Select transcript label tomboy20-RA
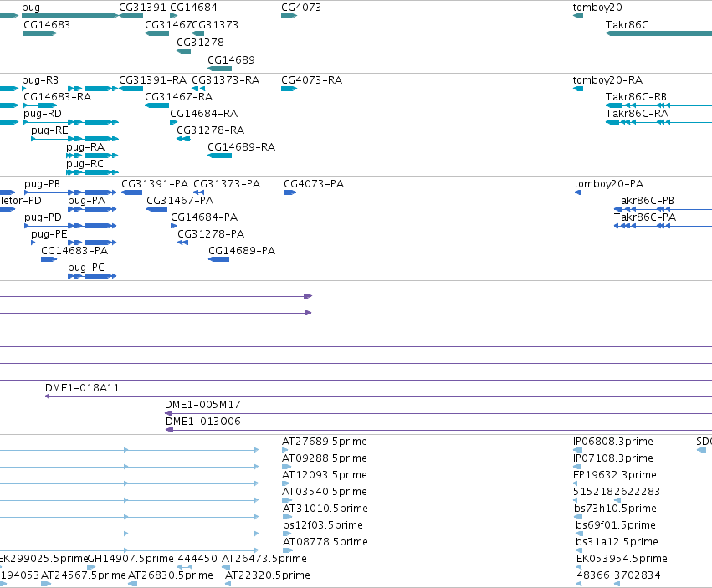Screen dimensions: 712x588 (607, 80)
